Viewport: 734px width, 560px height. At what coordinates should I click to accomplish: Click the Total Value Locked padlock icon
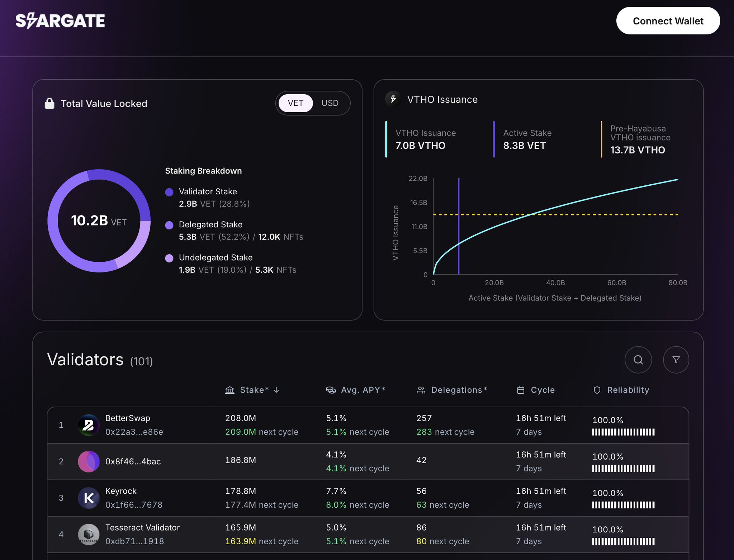coord(49,104)
